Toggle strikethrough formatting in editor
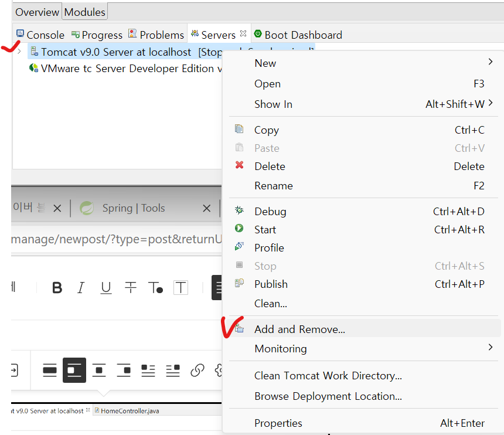Viewport: 504px width, 435px height. 131,287
